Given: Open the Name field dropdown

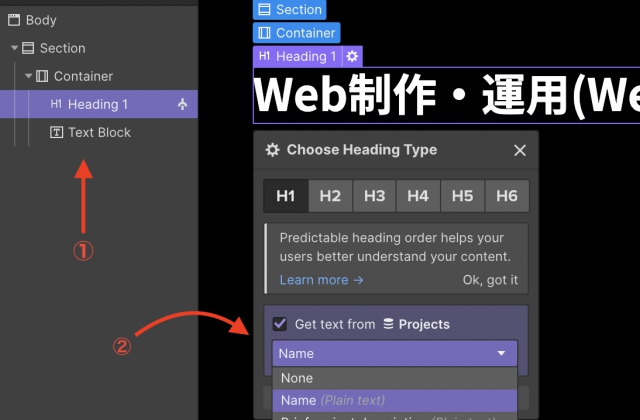Looking at the screenshot, I should tap(395, 353).
